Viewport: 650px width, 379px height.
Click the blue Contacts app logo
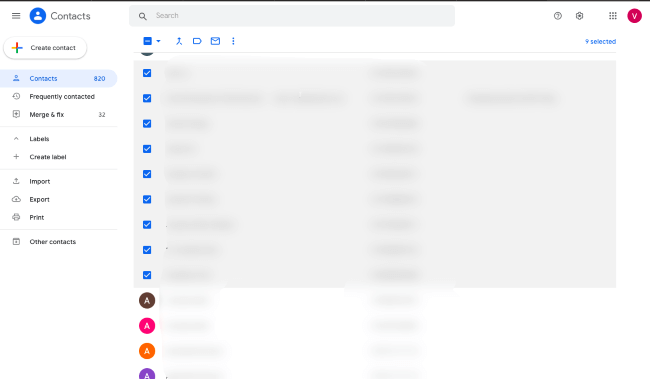[38, 16]
